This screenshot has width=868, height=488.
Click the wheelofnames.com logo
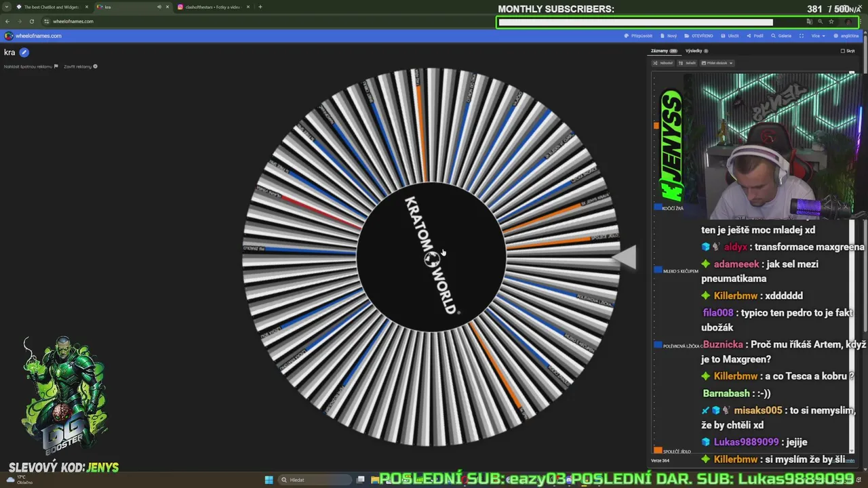[x=33, y=36]
